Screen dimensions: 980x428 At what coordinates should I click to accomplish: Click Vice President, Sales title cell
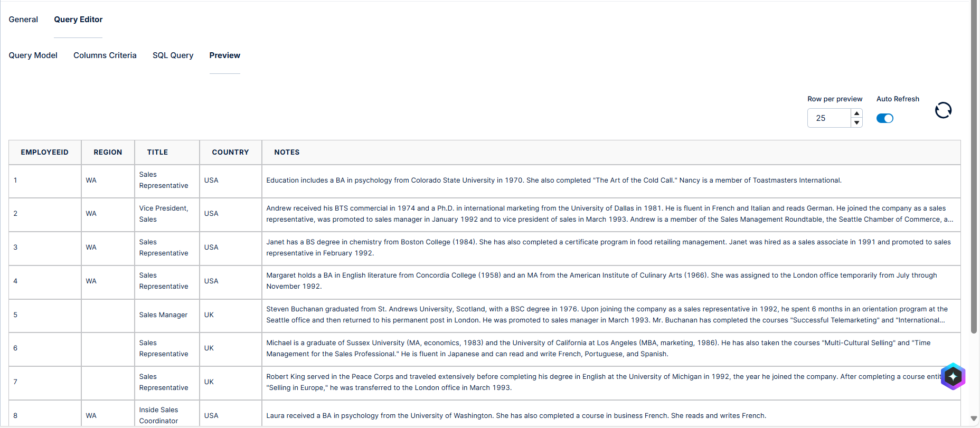tap(167, 214)
